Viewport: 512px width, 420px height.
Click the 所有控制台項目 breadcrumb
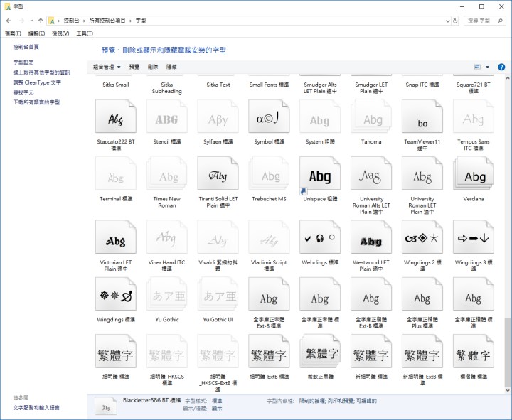click(107, 21)
